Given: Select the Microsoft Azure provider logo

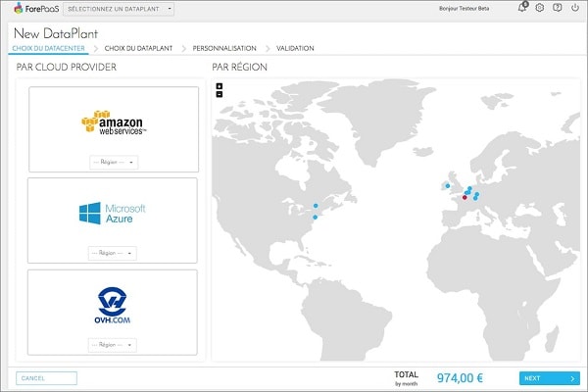Looking at the screenshot, I should tap(113, 213).
